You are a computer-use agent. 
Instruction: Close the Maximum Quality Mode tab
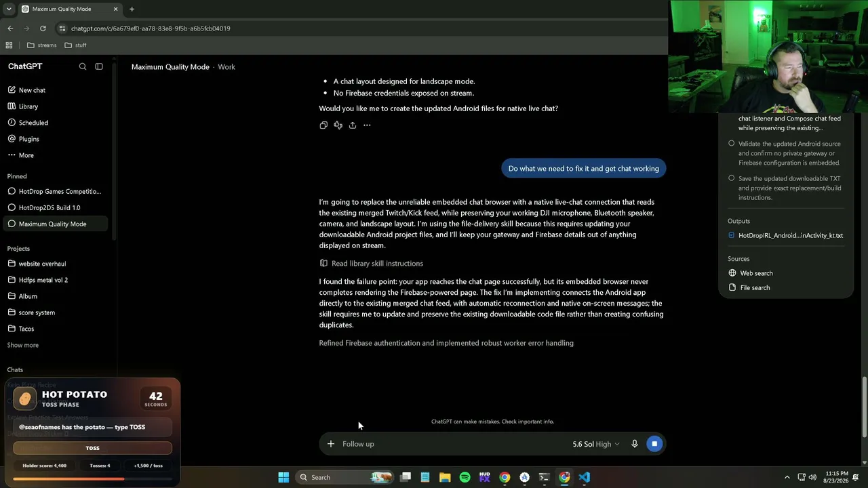115,9
